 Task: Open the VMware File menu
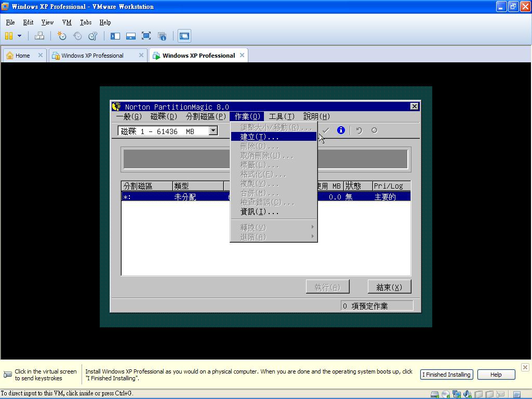tap(10, 22)
